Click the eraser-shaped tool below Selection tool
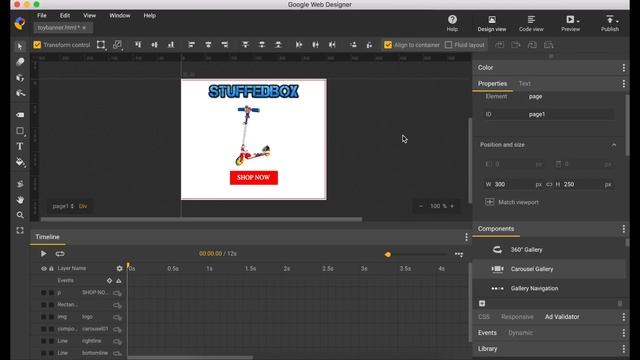Viewport: 640px width, 360px height. click(x=20, y=62)
